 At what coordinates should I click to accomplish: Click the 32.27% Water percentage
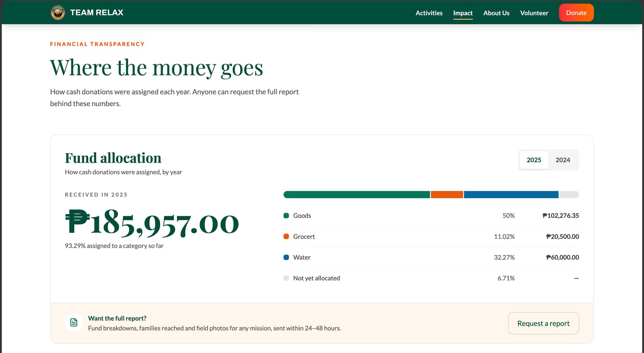point(504,257)
